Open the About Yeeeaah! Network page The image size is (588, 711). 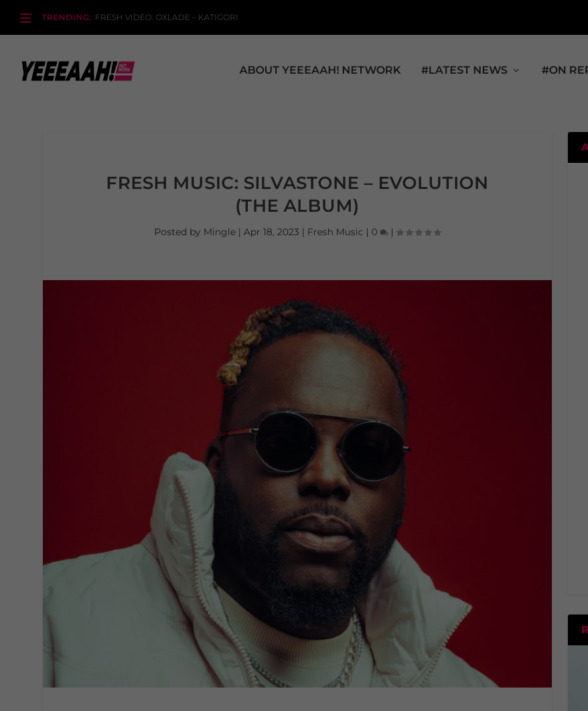pyautogui.click(x=320, y=70)
